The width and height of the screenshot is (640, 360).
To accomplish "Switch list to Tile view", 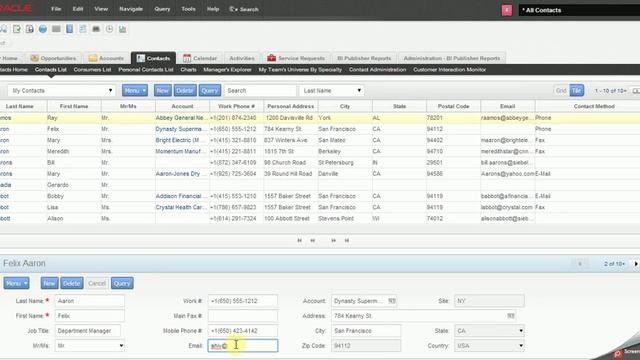I will (x=576, y=91).
